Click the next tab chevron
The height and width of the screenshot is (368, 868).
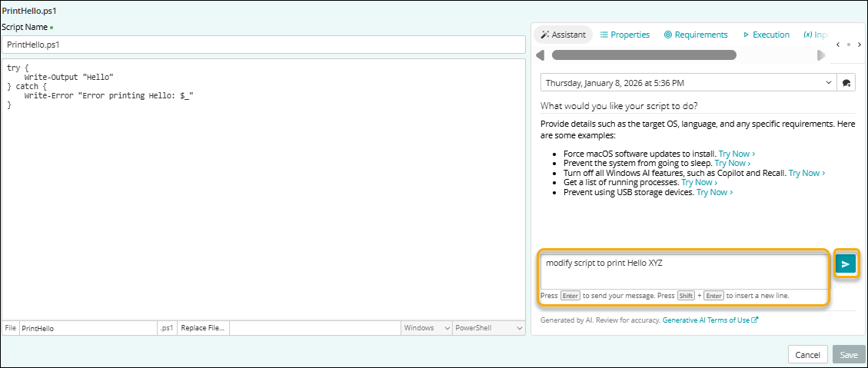[x=860, y=45]
